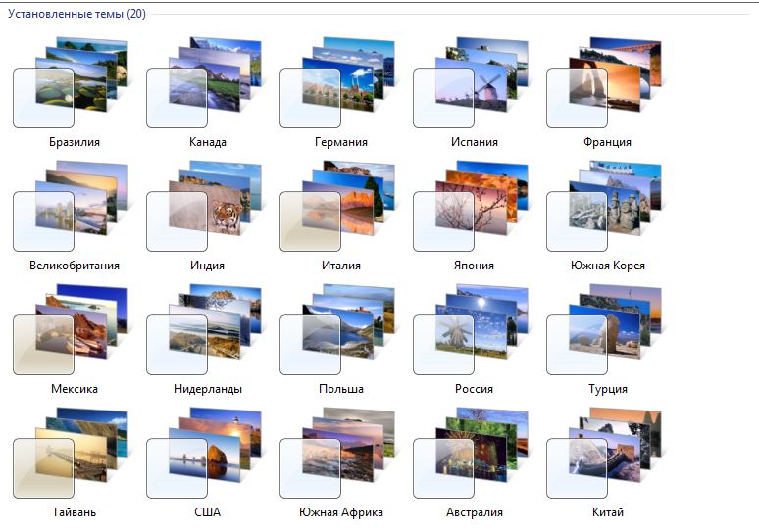Select the Великобритания theme icon
The width and height of the screenshot is (759, 532).
(x=71, y=206)
